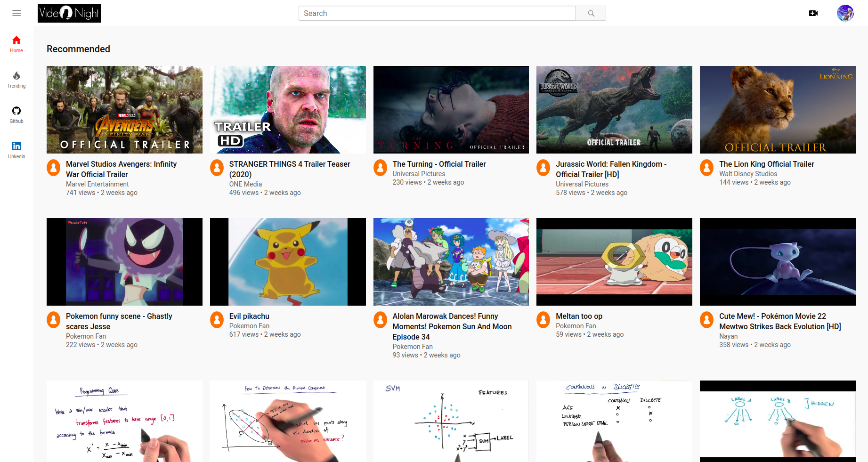This screenshot has height=462, width=868.
Task: Open title The Lion King Official Trailer
Action: [766, 164]
